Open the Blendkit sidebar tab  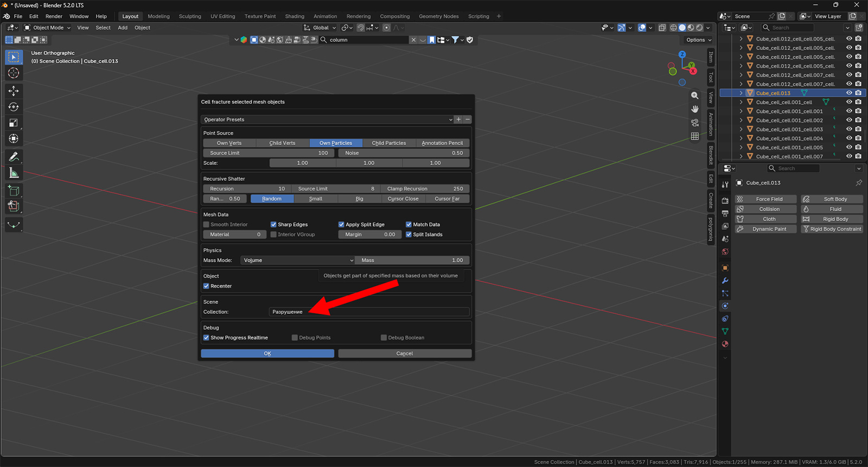tap(711, 155)
